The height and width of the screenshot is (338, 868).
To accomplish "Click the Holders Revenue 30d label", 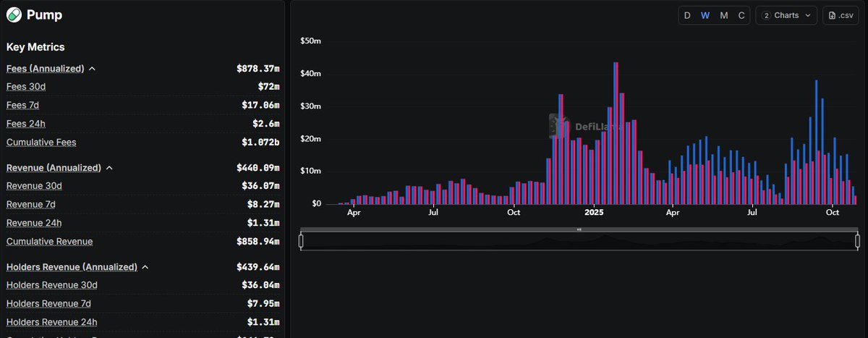I will tap(52, 285).
